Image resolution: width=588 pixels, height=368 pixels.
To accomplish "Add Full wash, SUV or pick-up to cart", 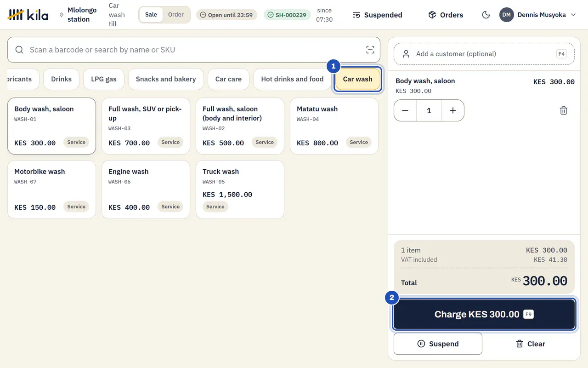I will click(x=146, y=126).
